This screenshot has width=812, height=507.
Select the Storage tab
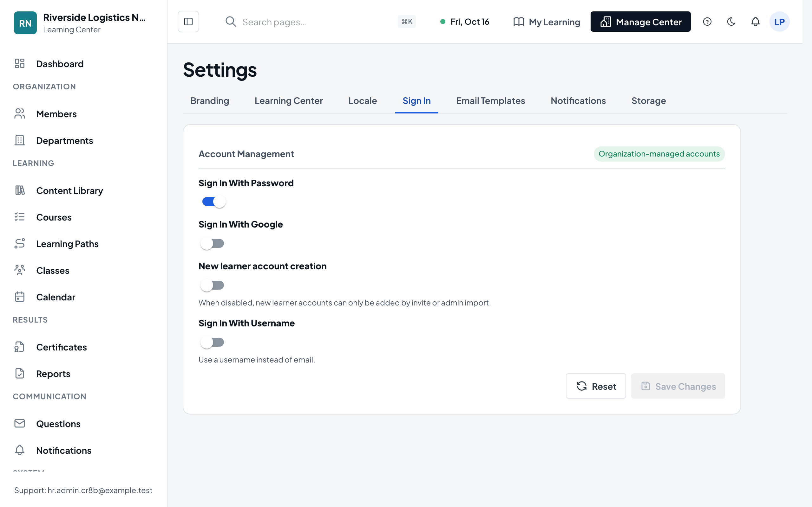pos(649,101)
